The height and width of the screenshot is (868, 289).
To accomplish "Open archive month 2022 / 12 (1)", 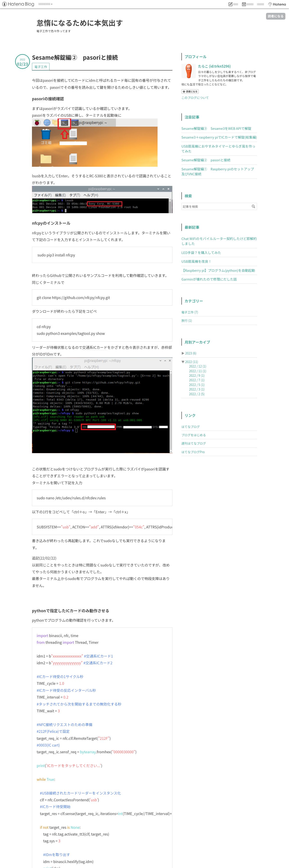I will (x=197, y=366).
